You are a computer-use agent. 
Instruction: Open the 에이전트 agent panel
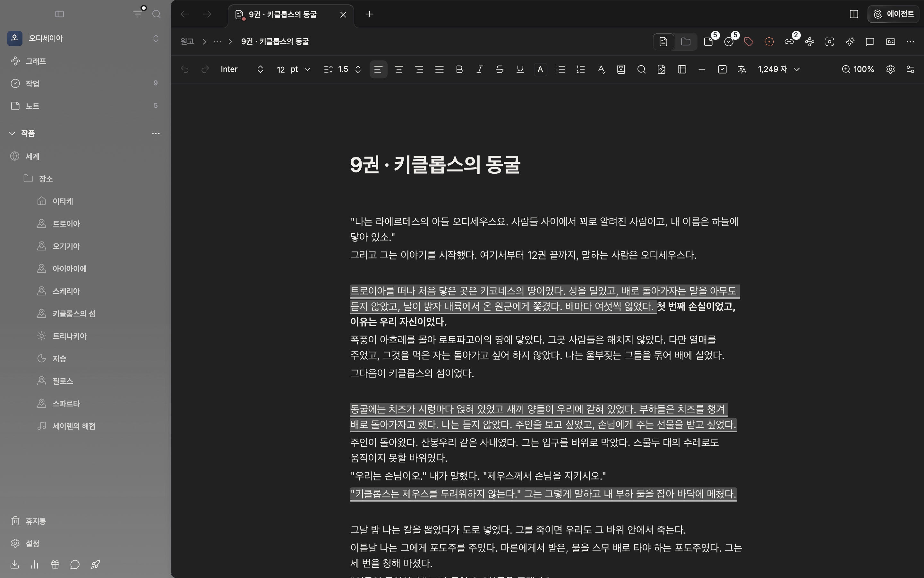pyautogui.click(x=893, y=14)
